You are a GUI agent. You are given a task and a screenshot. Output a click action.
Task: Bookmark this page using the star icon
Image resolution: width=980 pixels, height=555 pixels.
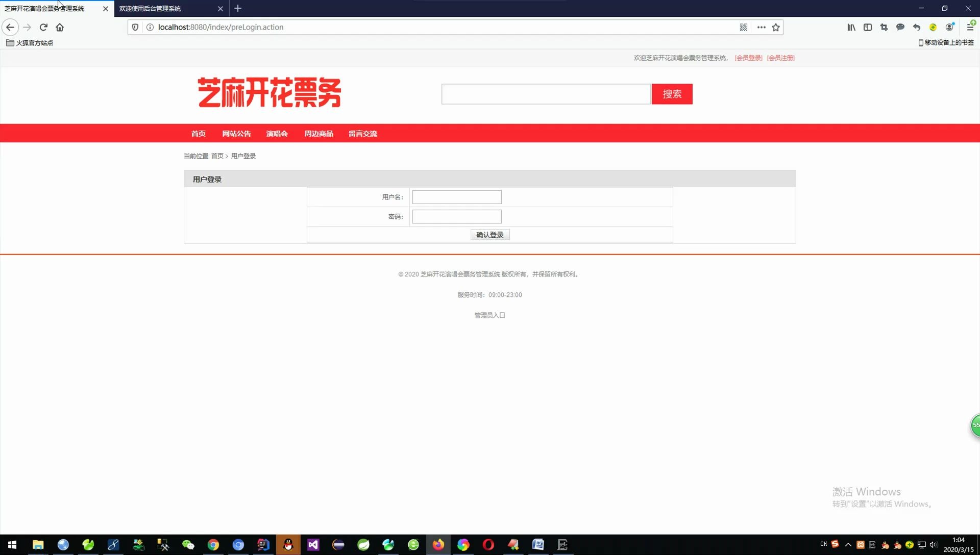776,27
